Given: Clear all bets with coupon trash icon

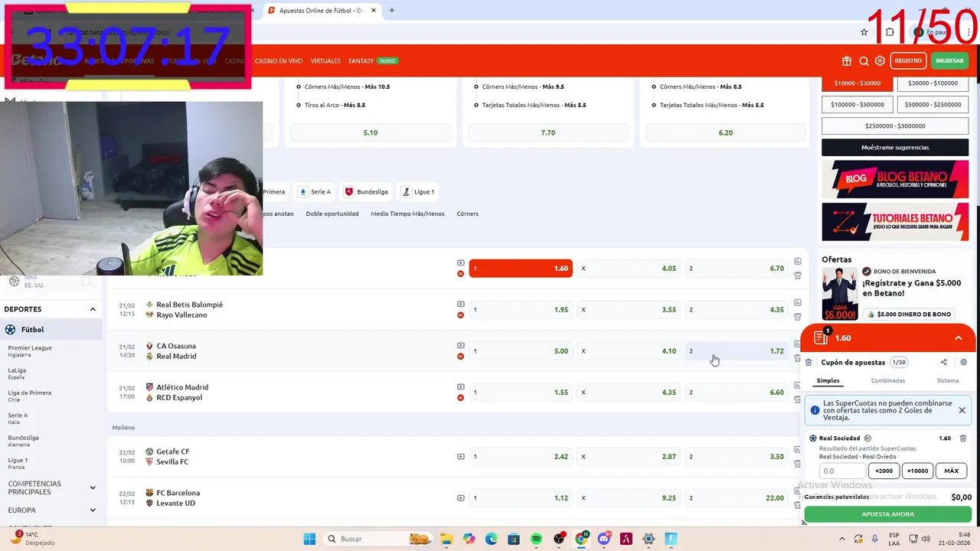Looking at the screenshot, I should (x=808, y=362).
